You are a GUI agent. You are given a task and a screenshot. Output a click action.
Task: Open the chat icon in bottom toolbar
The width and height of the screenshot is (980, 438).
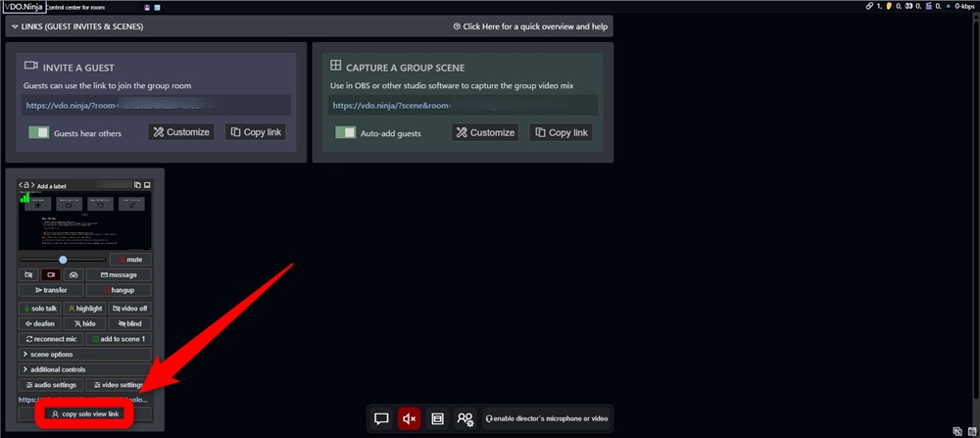(381, 418)
